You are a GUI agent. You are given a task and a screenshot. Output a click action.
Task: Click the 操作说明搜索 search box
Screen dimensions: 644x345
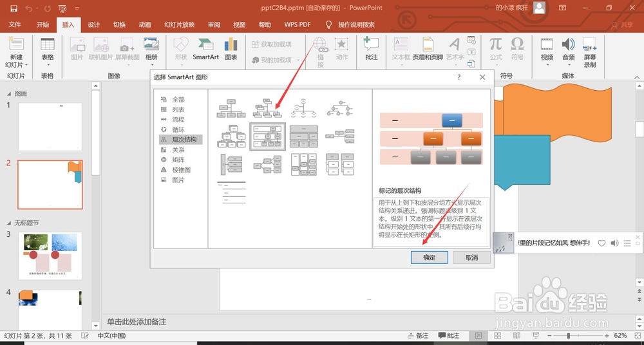(357, 24)
